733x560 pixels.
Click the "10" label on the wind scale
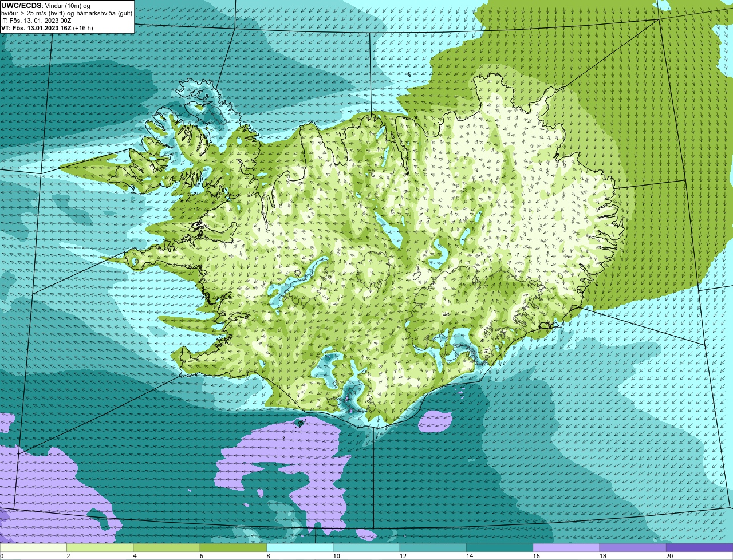pyautogui.click(x=336, y=556)
